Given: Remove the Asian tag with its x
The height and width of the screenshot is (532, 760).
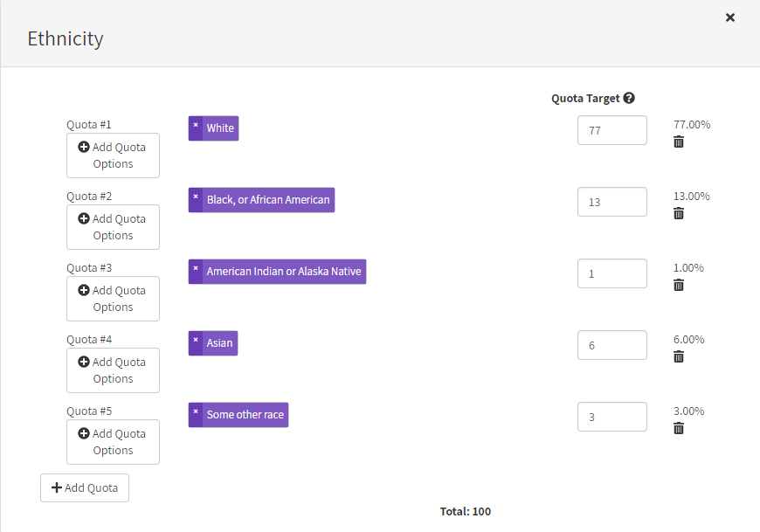Looking at the screenshot, I should 196,342.
